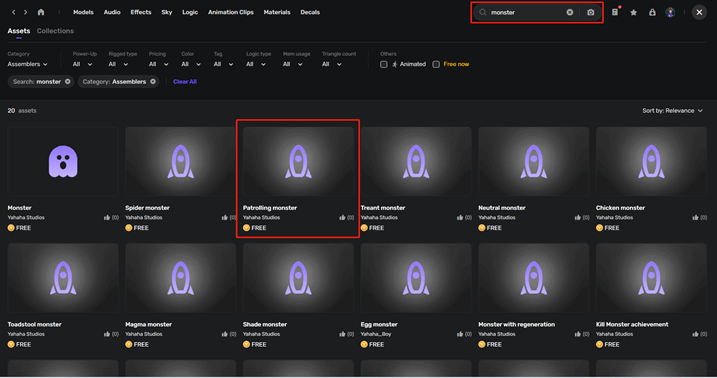Like the Monster asset
Image resolution: width=717 pixels, height=378 pixels.
pos(107,218)
